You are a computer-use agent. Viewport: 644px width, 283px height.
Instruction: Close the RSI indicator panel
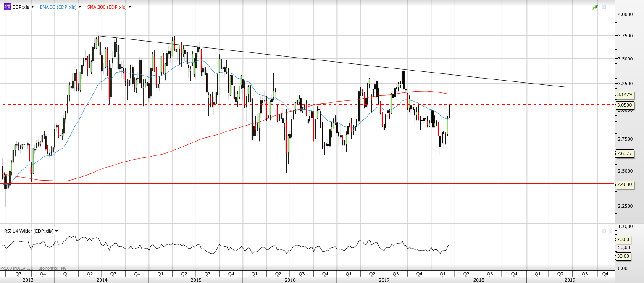pyautogui.click(x=610, y=231)
